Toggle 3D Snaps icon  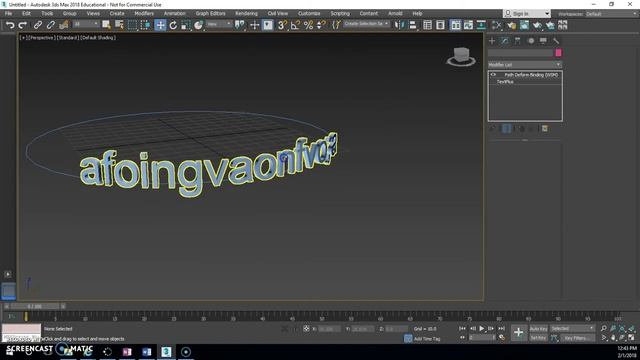[x=282, y=25]
